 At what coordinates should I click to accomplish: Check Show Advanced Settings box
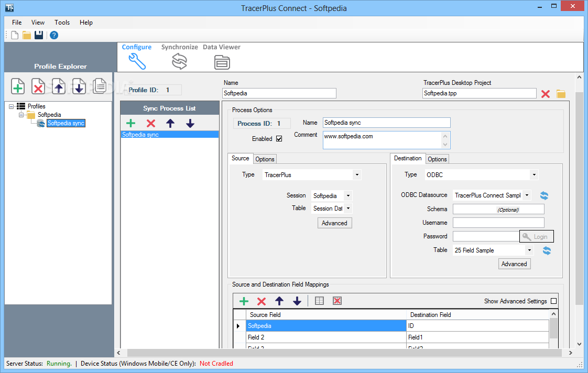click(553, 301)
